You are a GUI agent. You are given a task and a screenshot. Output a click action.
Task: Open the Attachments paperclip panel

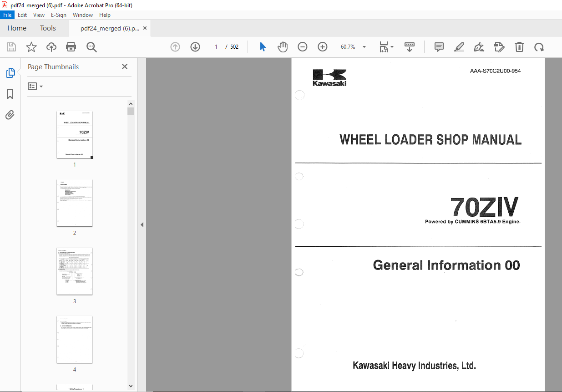tap(10, 115)
